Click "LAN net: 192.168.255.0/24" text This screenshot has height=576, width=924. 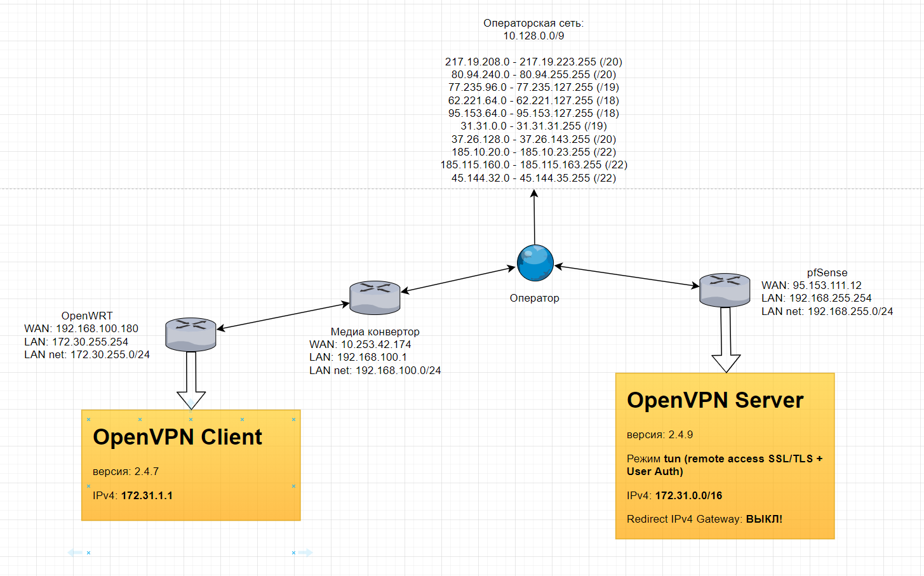827,311
